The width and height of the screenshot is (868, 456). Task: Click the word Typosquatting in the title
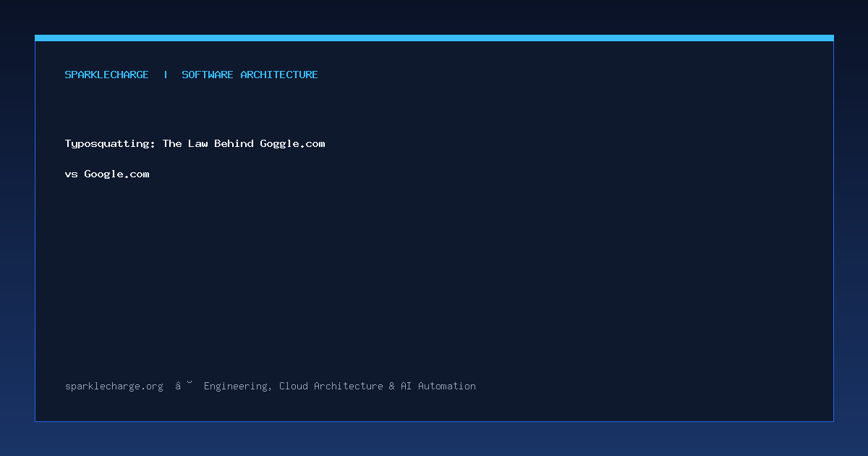(110, 144)
